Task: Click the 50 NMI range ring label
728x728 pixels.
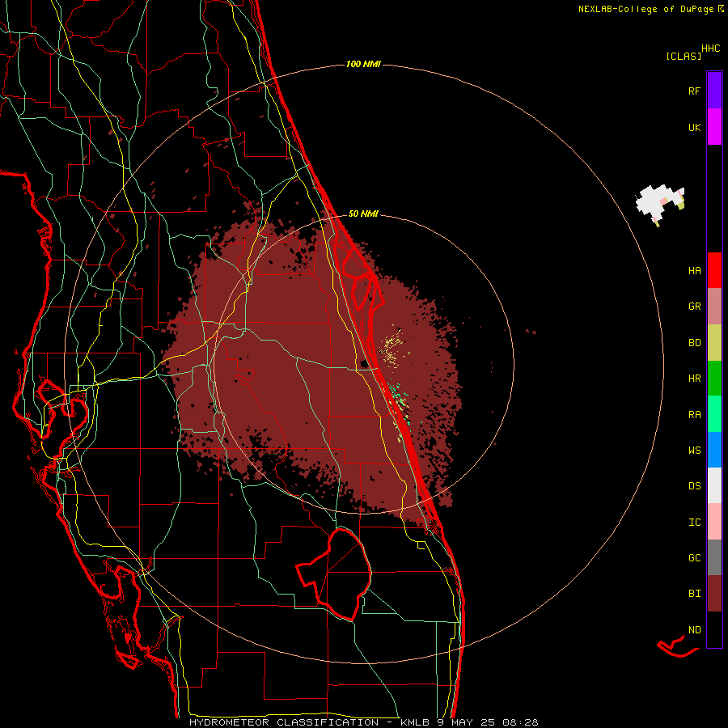Action: pyautogui.click(x=363, y=214)
